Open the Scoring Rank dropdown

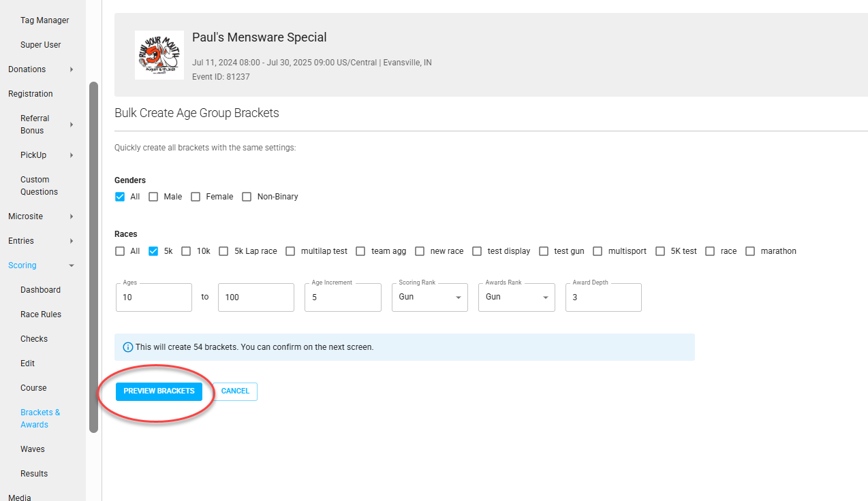click(429, 297)
